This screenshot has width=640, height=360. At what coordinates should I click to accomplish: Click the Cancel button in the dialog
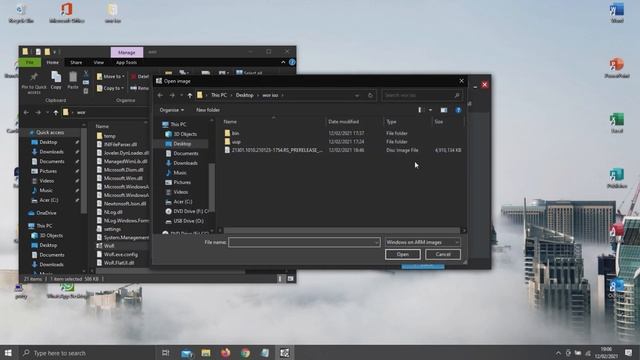coord(443,254)
